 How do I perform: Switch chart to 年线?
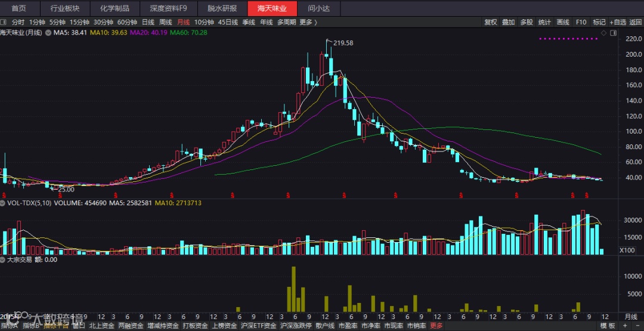(266, 22)
